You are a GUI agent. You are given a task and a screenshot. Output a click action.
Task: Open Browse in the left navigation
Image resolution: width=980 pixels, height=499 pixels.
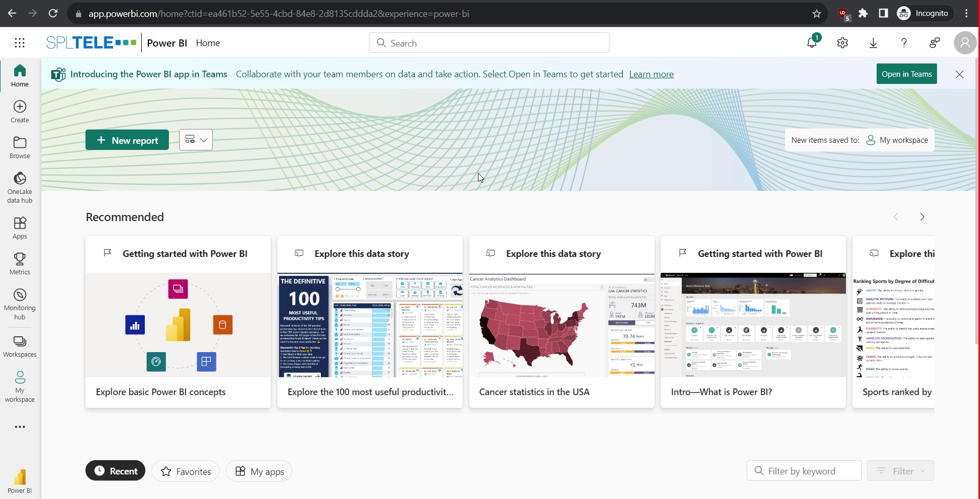(20, 147)
